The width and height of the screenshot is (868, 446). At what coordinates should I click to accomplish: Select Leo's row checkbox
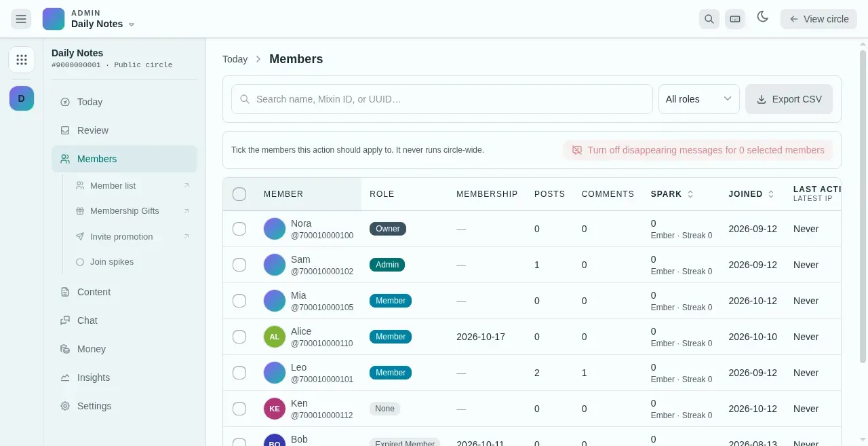(x=239, y=373)
